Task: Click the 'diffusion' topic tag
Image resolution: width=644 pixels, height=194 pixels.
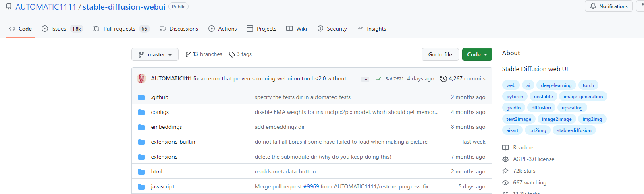Action: tap(541, 107)
